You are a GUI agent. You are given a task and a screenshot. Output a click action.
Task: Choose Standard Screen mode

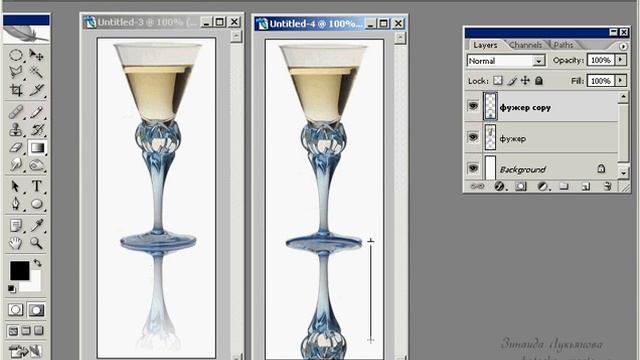tap(13, 331)
